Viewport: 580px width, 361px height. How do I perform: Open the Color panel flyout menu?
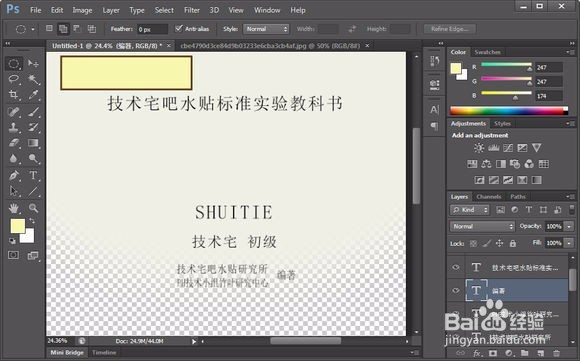pyautogui.click(x=570, y=52)
